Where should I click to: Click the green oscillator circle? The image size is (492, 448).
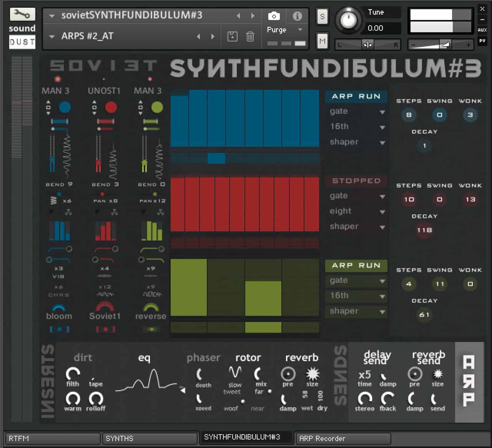pyautogui.click(x=157, y=107)
